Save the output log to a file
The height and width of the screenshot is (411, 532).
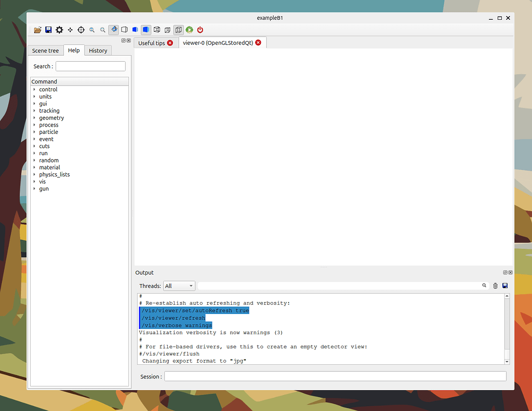click(x=504, y=285)
